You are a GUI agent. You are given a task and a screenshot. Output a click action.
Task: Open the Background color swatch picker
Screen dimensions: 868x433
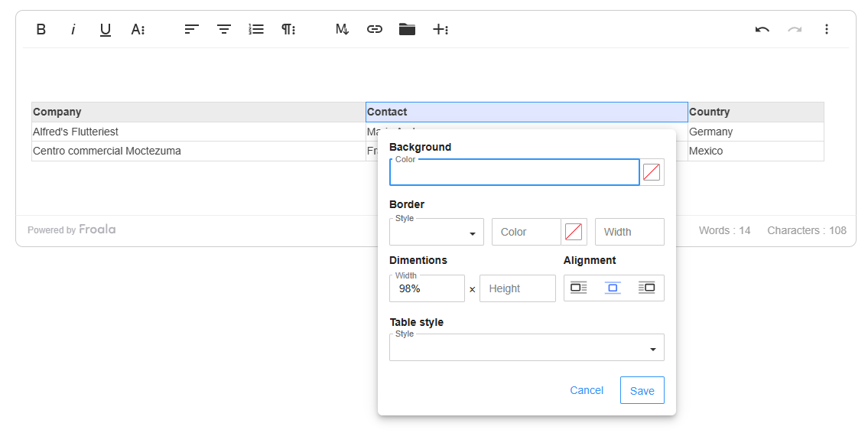pos(652,172)
